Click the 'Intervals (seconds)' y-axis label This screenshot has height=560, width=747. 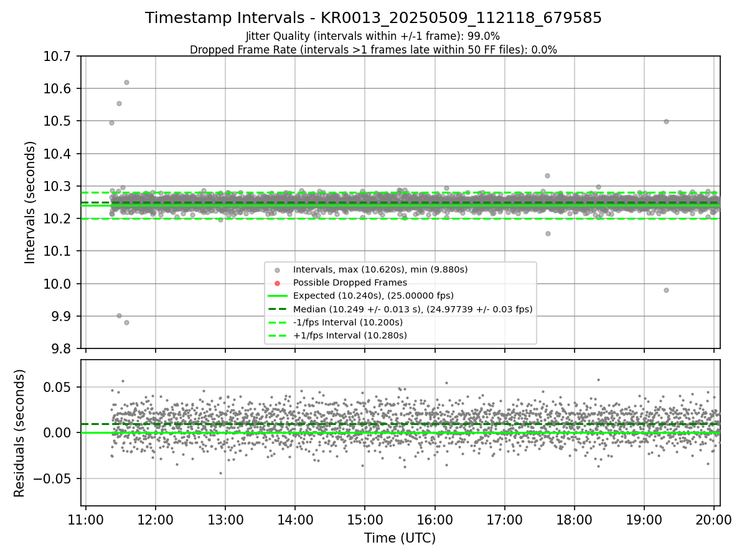click(30, 202)
